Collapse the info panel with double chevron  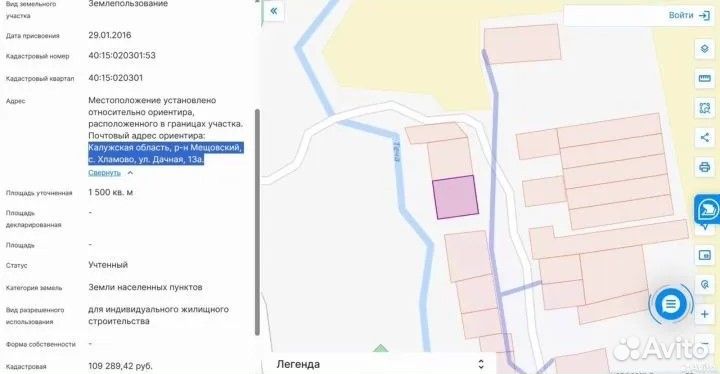pos(274,11)
